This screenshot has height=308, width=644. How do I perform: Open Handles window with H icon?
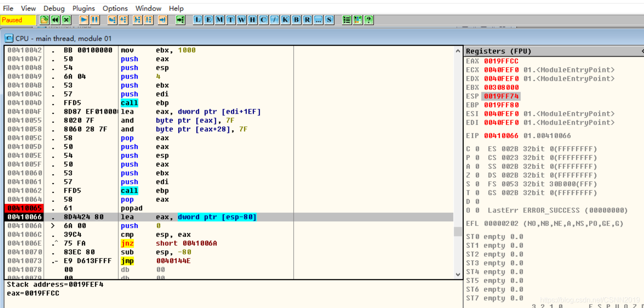[253, 20]
